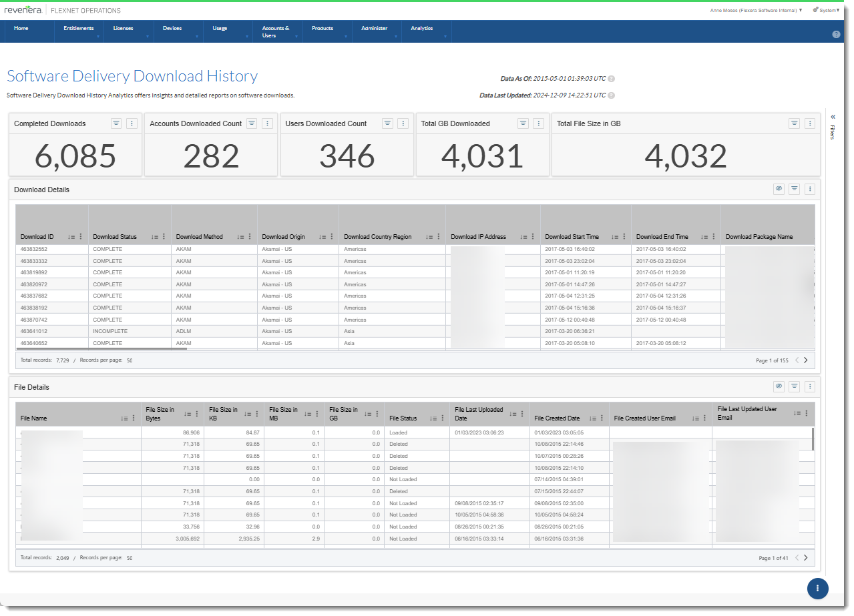Open more options on Accounts Downloaded Count card
Image resolution: width=854 pixels, height=616 pixels.
click(267, 123)
